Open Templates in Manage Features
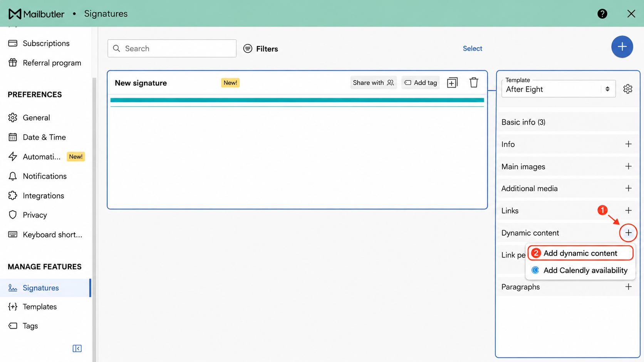This screenshot has width=644, height=362. [x=45, y=307]
